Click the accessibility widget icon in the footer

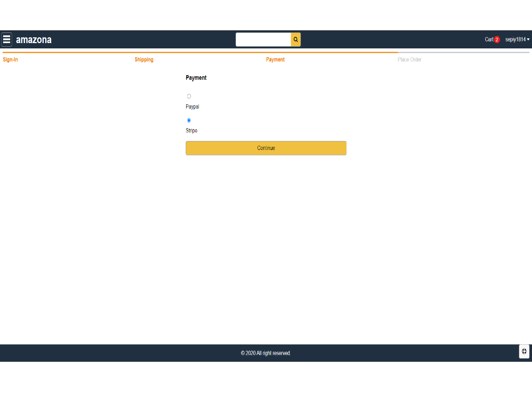click(523, 352)
